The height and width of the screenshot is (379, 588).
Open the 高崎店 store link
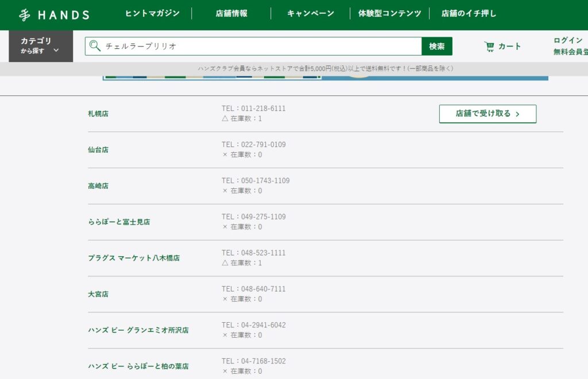(98, 185)
